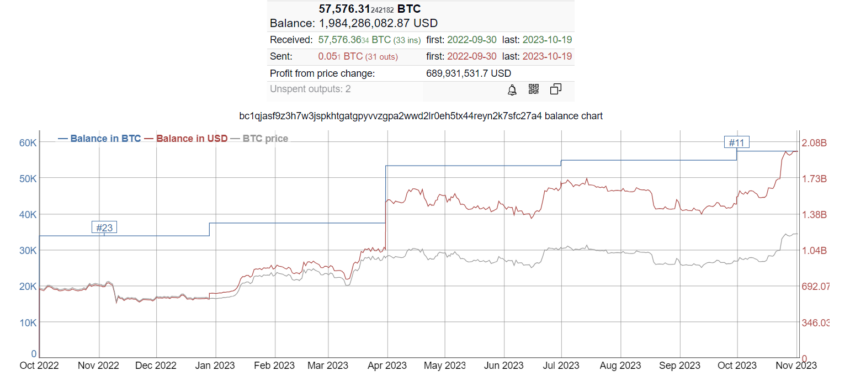The height and width of the screenshot is (381, 850).
Task: Open the QR code icon
Action: coord(533,89)
